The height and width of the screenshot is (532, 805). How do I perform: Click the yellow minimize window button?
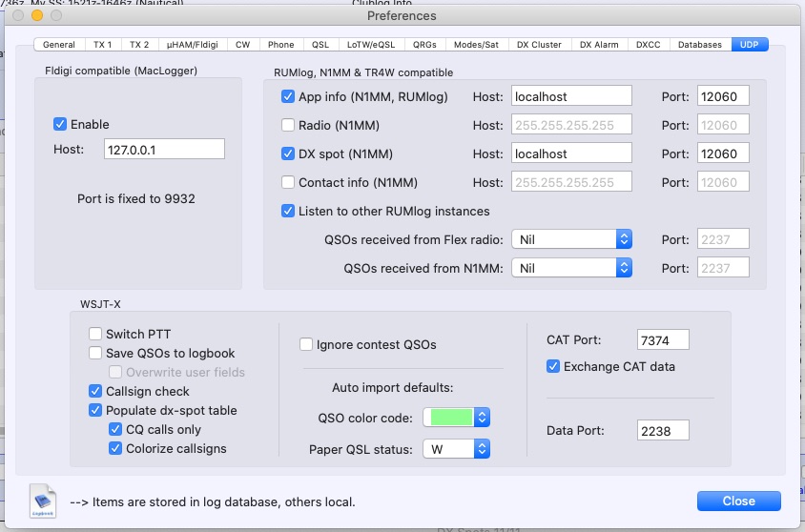[37, 16]
